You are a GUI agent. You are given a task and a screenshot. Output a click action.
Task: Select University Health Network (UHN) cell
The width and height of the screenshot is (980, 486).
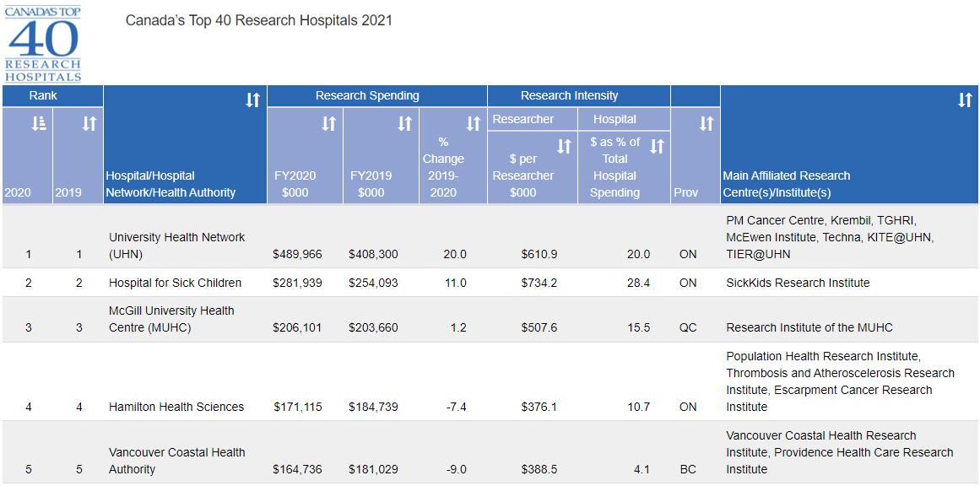point(185,237)
